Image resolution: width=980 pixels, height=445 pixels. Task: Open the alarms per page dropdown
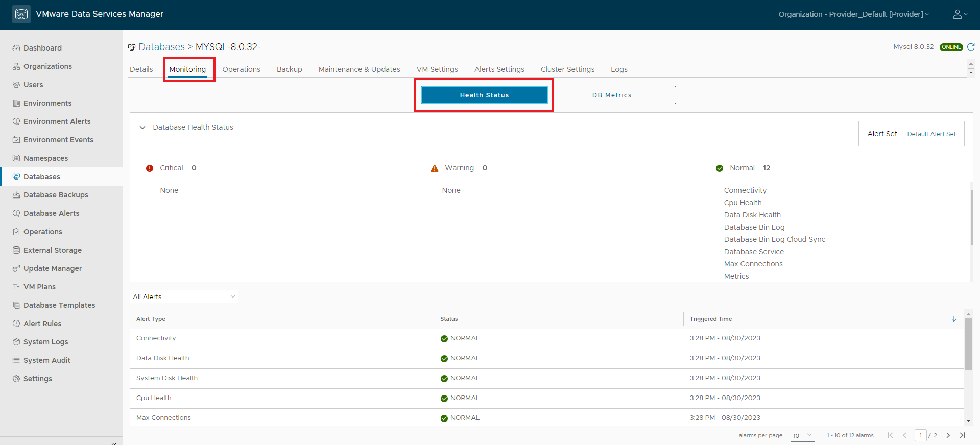pyautogui.click(x=803, y=435)
